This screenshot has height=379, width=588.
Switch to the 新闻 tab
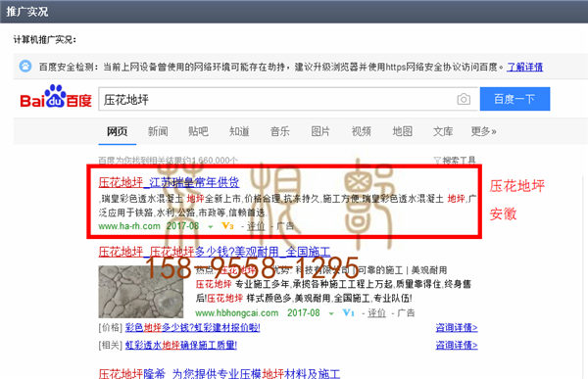click(x=158, y=131)
